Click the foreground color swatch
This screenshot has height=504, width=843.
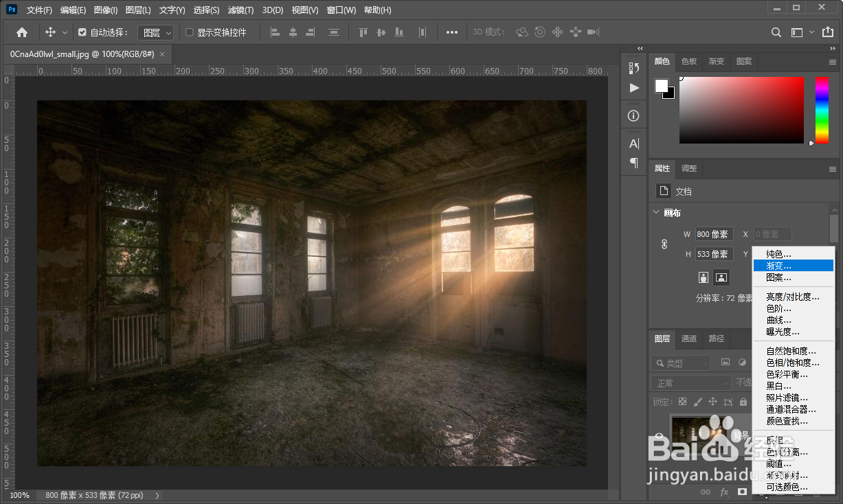pos(662,86)
